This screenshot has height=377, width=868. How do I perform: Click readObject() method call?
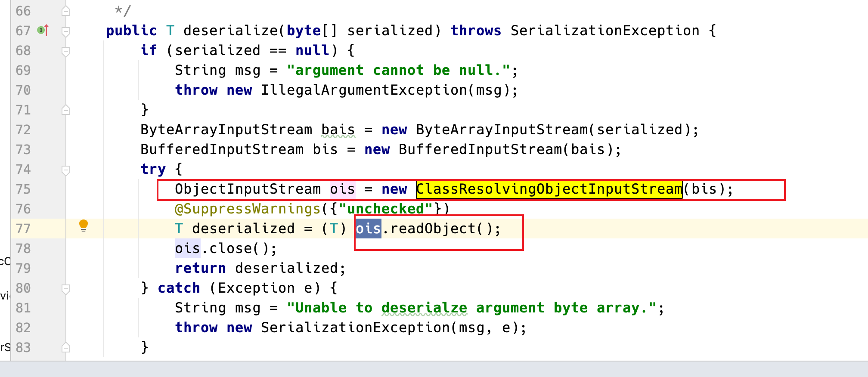pyautogui.click(x=441, y=229)
